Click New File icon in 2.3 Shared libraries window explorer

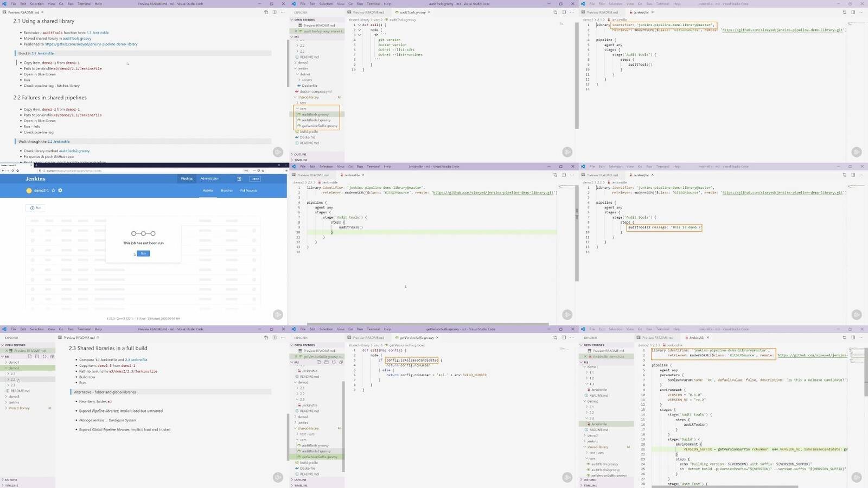tap(30, 357)
